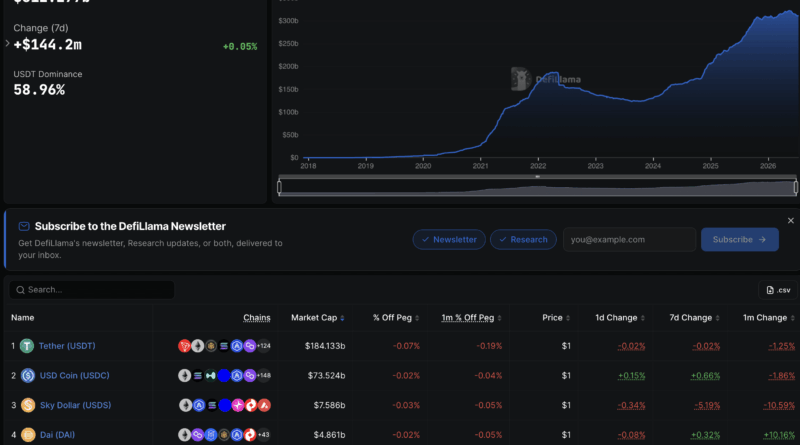Expand the Change (7d) details chevron

[x=7, y=43]
